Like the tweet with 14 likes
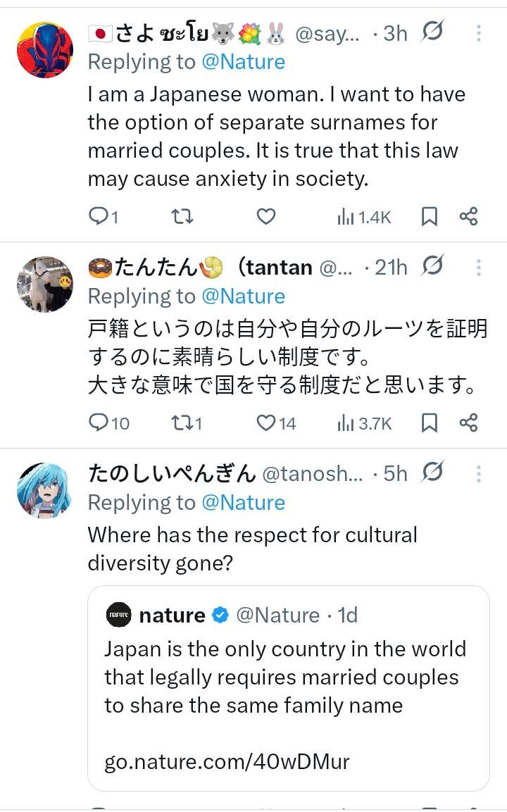This screenshot has width=507, height=812. pos(265,423)
